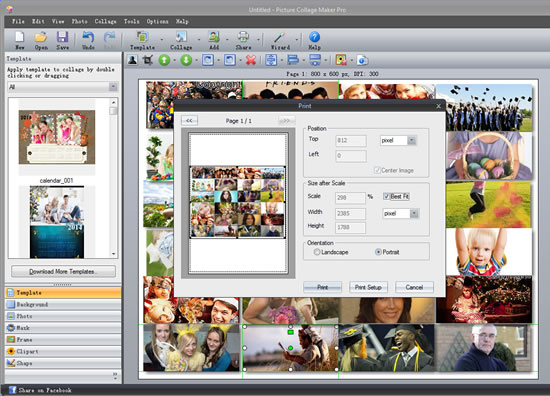Toggle the Center Image checkbox
The image size is (550, 396).
click(377, 170)
